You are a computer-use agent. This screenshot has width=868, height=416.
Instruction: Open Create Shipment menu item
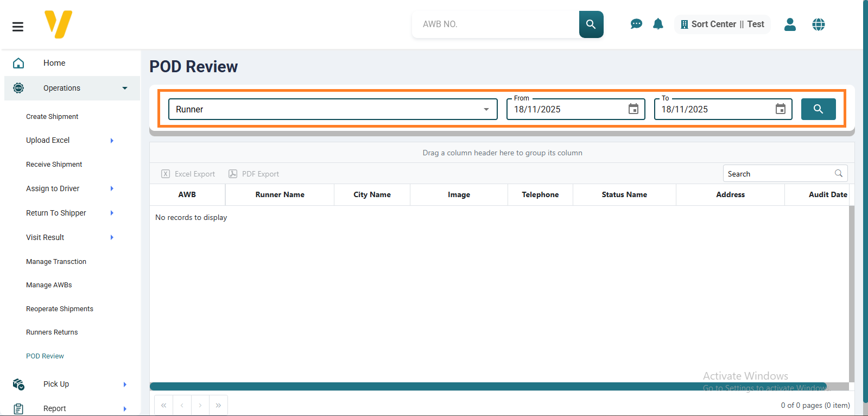pyautogui.click(x=52, y=117)
